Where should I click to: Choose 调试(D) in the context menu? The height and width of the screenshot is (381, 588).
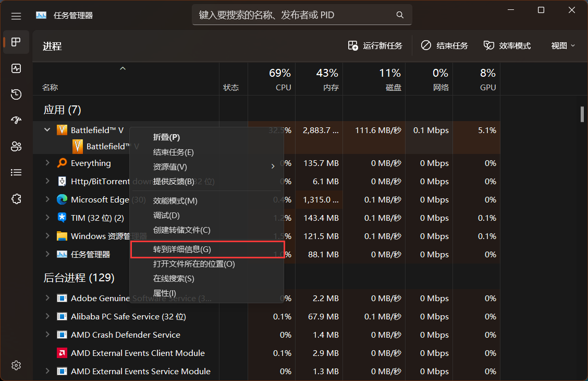(x=207, y=216)
